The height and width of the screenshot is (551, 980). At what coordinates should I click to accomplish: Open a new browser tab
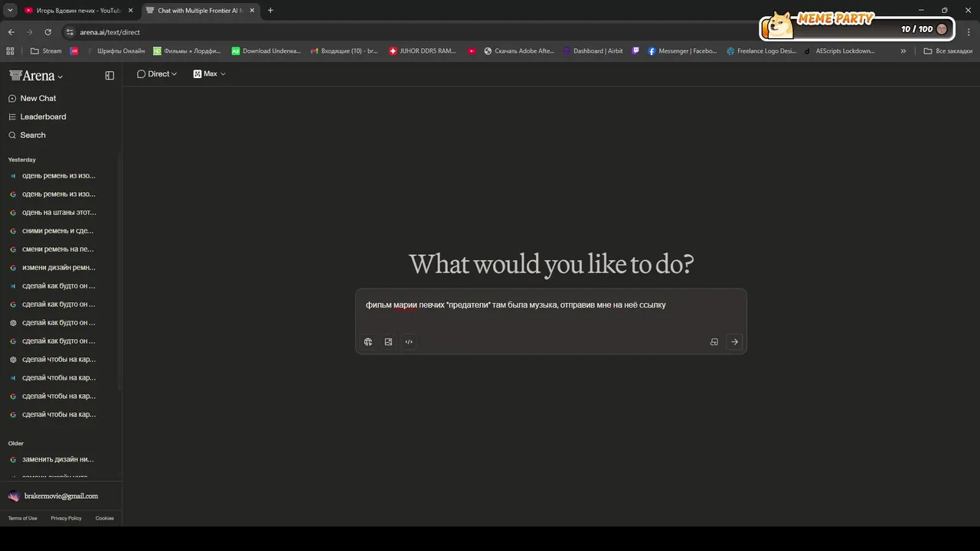(270, 11)
